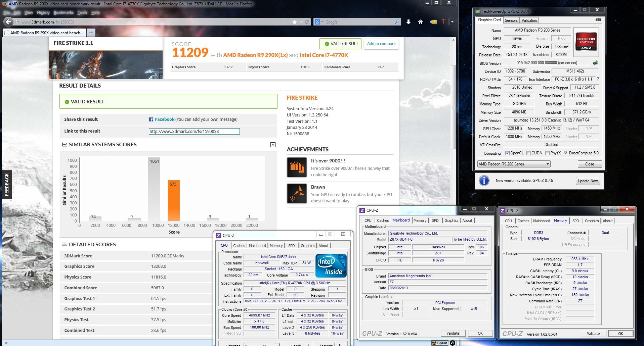
Task: Toggle the DirectCompute 5.0 checkbox
Action: 566,153
